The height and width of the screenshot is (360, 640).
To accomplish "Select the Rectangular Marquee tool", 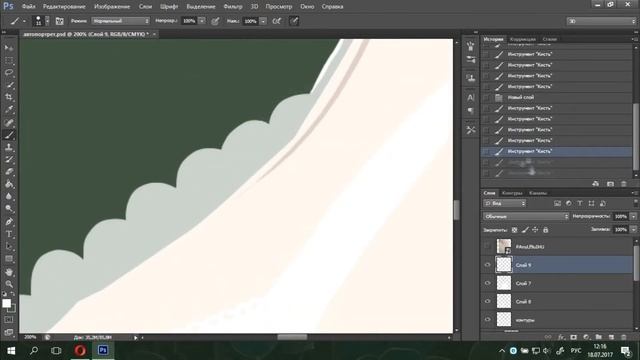I will click(x=9, y=60).
